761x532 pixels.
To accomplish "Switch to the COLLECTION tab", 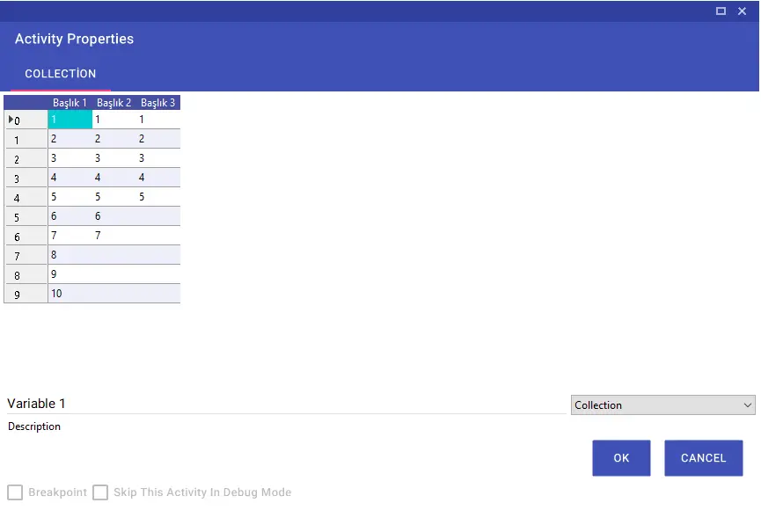I will point(61,74).
